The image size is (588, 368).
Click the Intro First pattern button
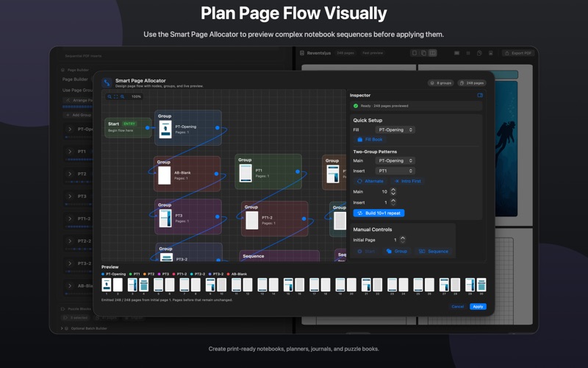click(x=408, y=181)
